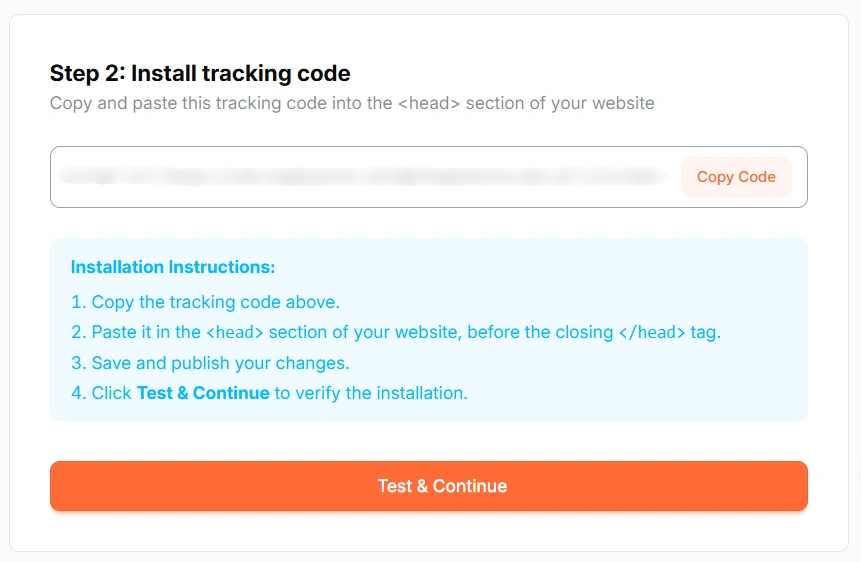Click the grey subtitle about pasting tracking code
The width and height of the screenshot is (861, 562).
pyautogui.click(x=352, y=103)
